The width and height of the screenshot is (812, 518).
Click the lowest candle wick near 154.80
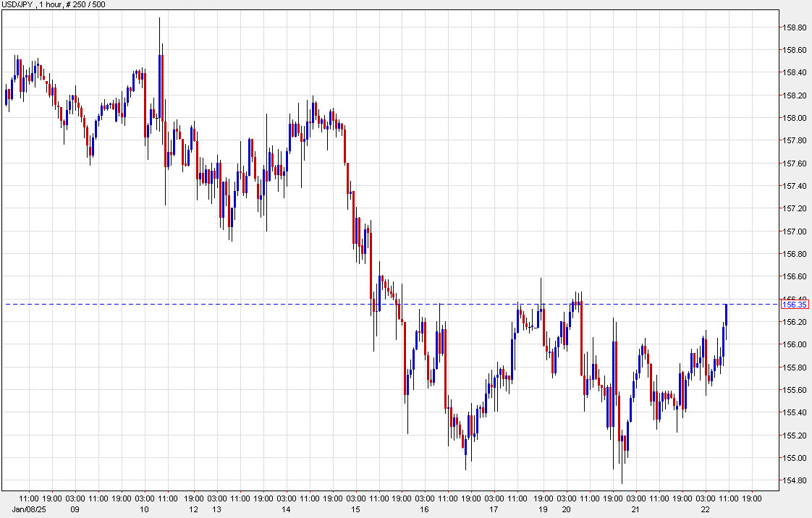coord(621,476)
